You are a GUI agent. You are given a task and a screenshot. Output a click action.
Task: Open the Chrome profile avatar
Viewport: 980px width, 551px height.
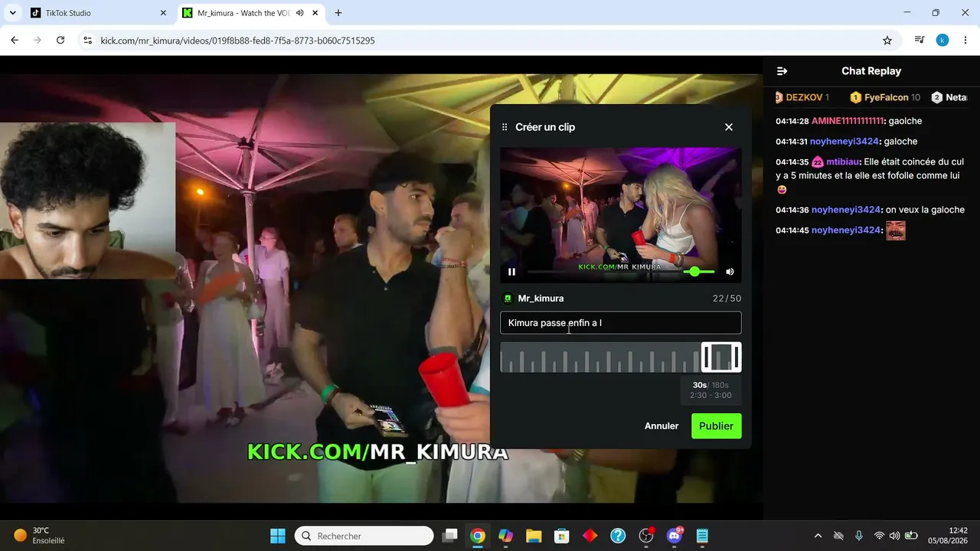942,41
